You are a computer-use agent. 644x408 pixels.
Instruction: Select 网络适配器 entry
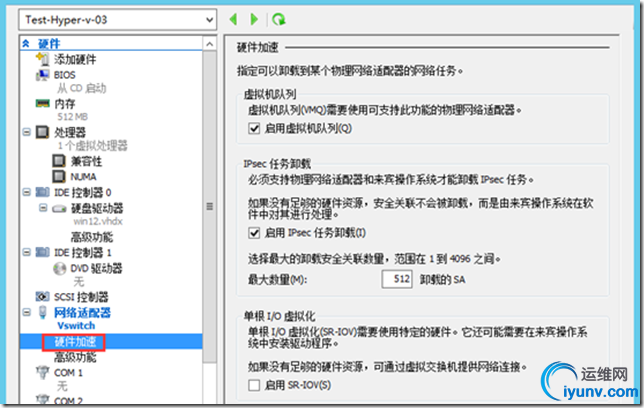tap(83, 313)
